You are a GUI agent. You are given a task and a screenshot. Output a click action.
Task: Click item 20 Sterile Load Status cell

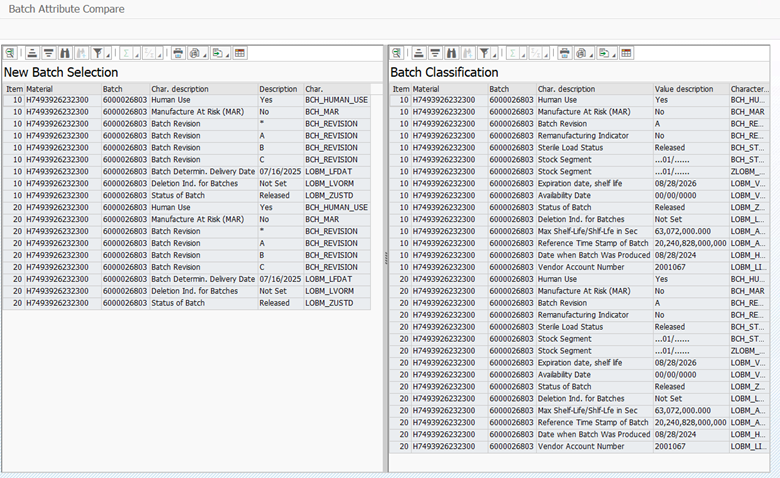coord(594,327)
